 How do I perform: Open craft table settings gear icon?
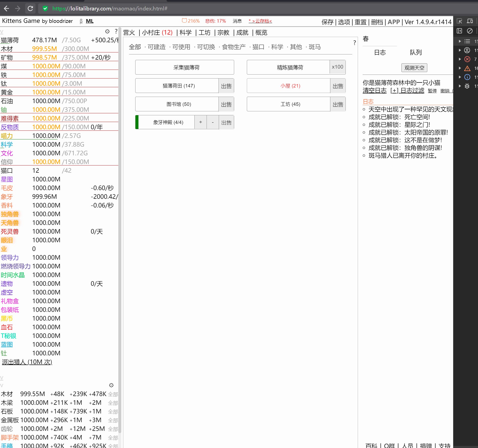click(x=111, y=385)
